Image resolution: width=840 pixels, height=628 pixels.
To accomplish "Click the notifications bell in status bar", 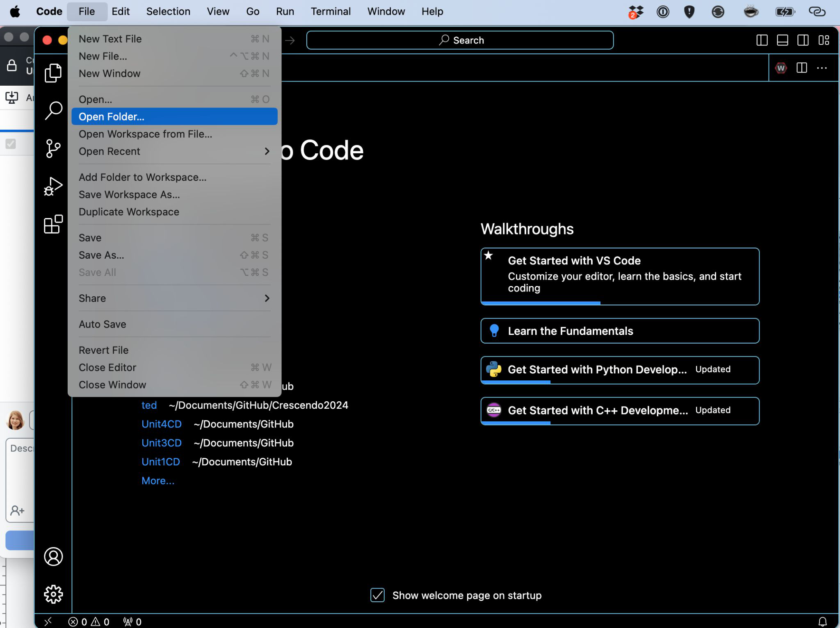I will click(822, 621).
